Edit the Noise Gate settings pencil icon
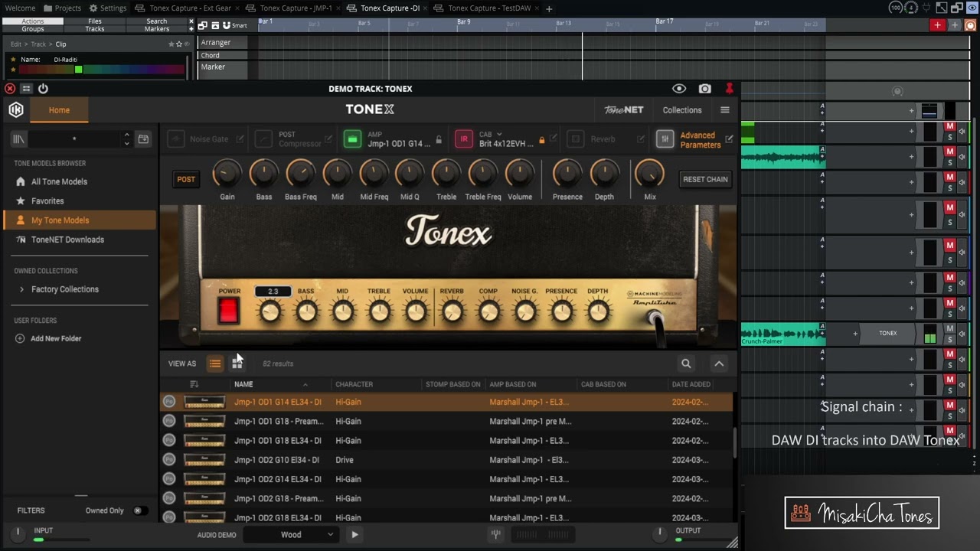 click(x=240, y=139)
